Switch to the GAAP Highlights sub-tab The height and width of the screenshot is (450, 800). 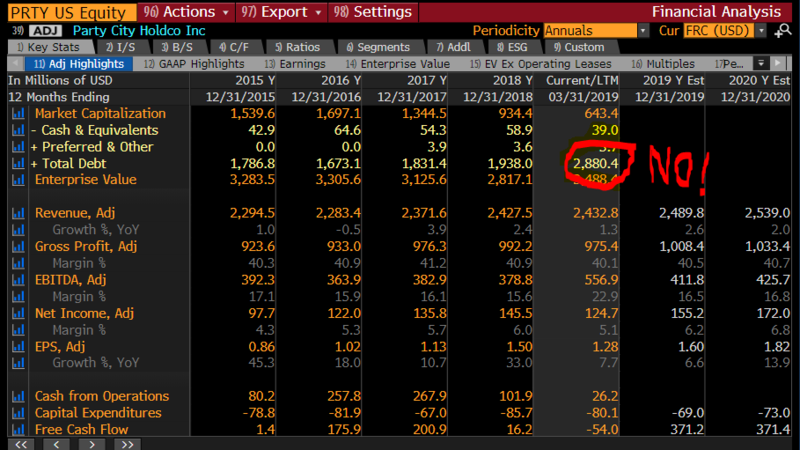click(x=194, y=64)
